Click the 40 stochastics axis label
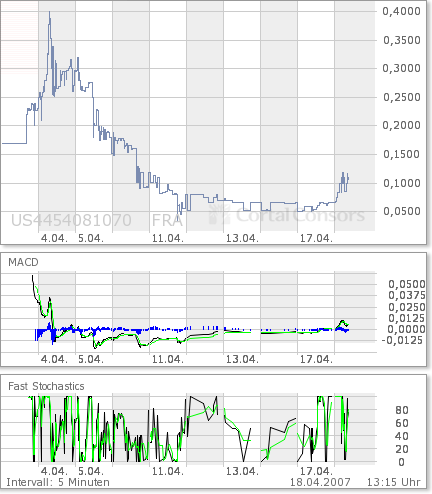This screenshot has height=494, width=432. click(x=402, y=436)
